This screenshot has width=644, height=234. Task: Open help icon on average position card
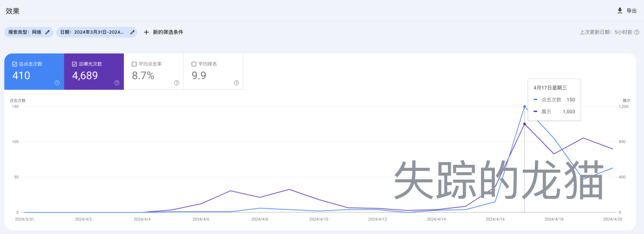pyautogui.click(x=236, y=83)
